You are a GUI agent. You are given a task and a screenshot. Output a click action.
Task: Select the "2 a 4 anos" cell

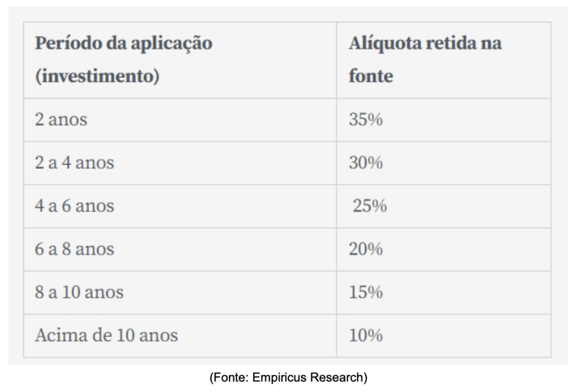point(74,163)
